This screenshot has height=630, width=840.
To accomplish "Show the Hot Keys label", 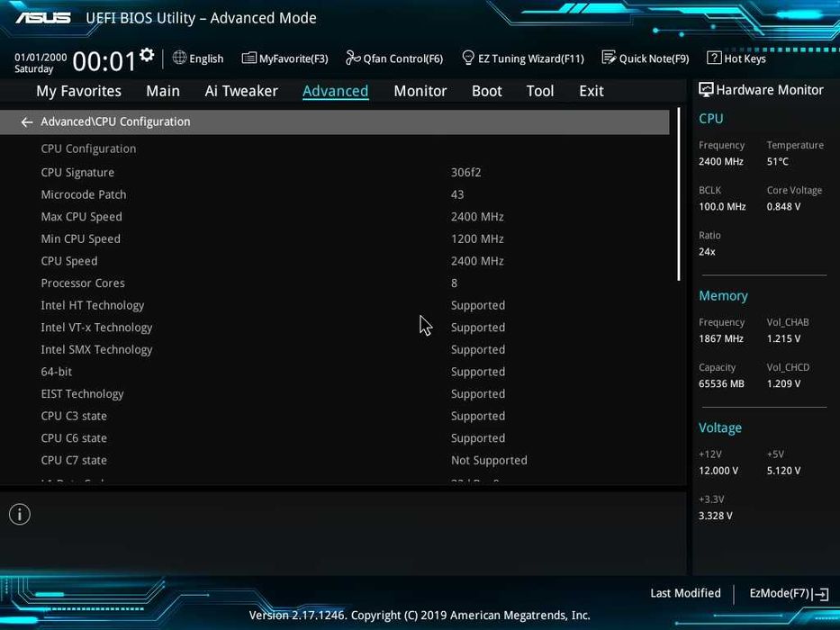I will [x=745, y=58].
